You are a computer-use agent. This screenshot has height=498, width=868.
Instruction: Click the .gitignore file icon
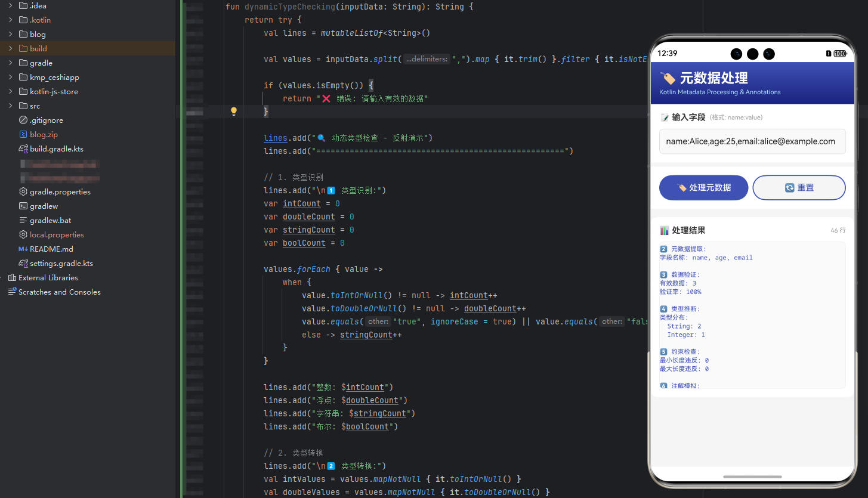pos(23,120)
